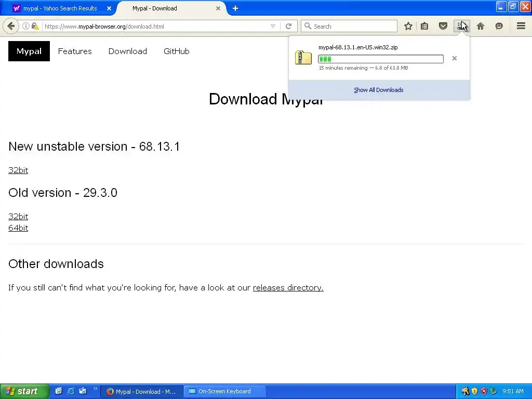Click the download progress bar
The image size is (532, 399).
click(381, 59)
